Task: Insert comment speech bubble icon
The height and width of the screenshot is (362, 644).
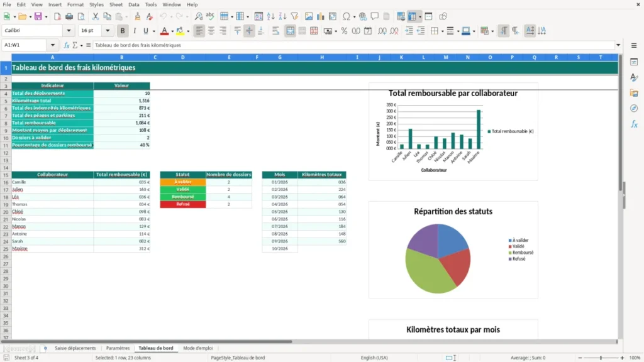Action: pyautogui.click(x=375, y=16)
